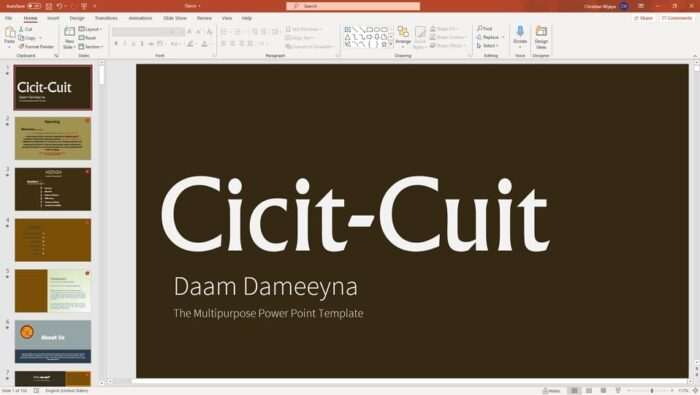Click the Cicit-Cuit title text on slide

[x=355, y=215]
